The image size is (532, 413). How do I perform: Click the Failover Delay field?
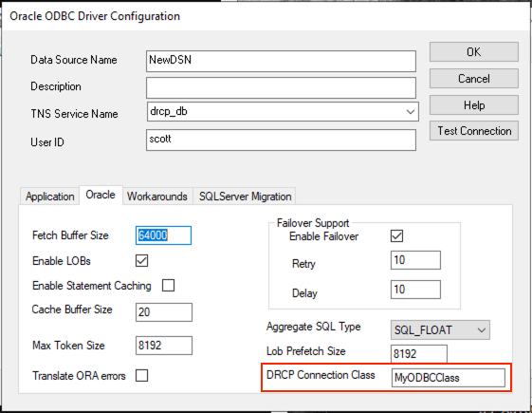415,290
